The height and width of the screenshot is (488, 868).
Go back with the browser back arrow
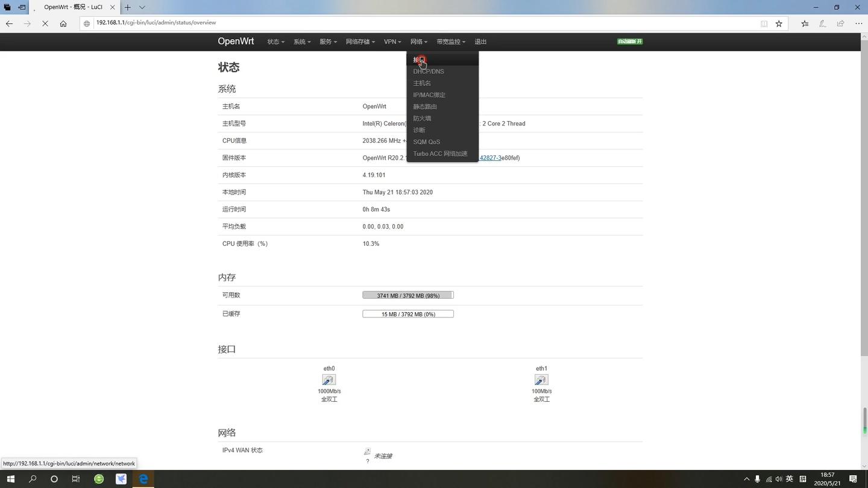(9, 23)
